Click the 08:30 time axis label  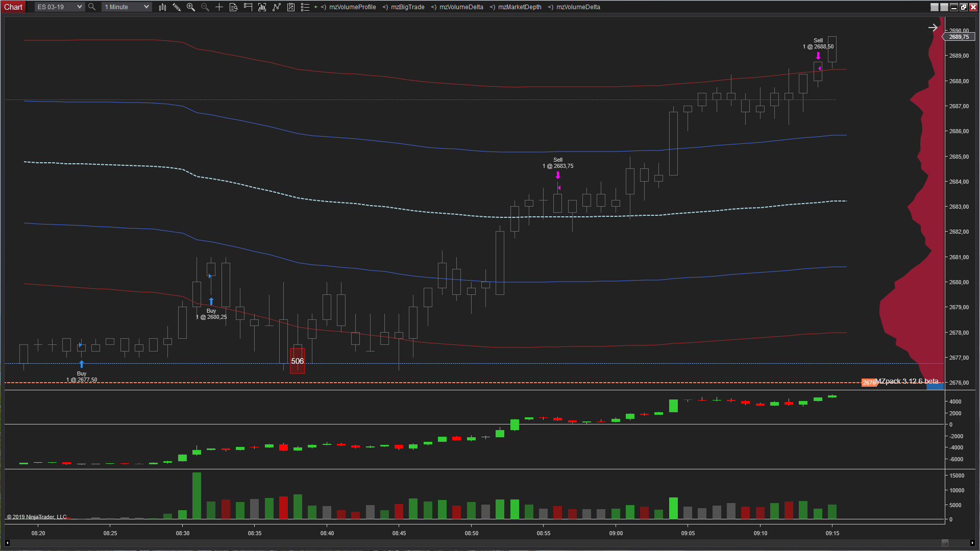[x=183, y=533]
